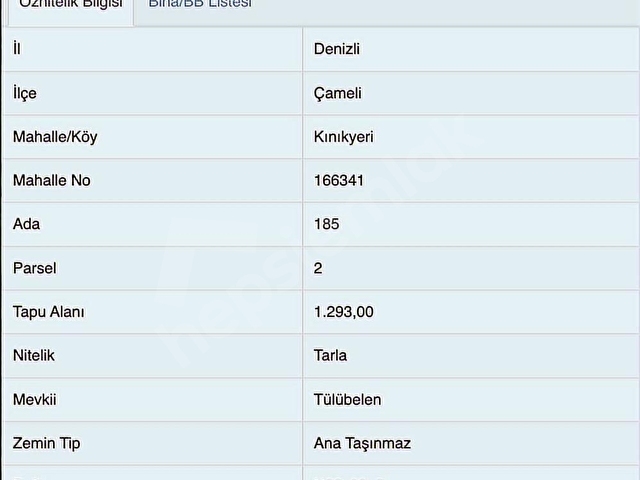
Task: Select the Mahalle No label
Action: click(x=51, y=180)
